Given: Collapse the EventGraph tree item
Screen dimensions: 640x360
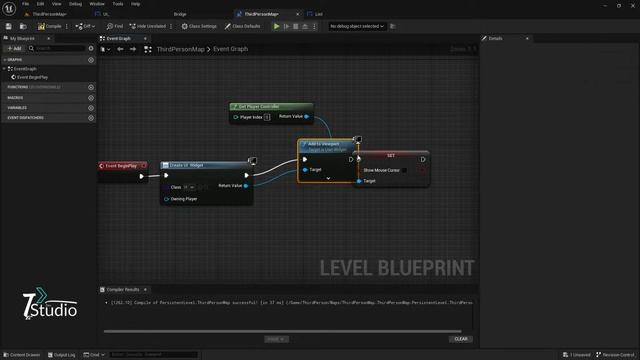Looking at the screenshot, I should [x=4, y=69].
